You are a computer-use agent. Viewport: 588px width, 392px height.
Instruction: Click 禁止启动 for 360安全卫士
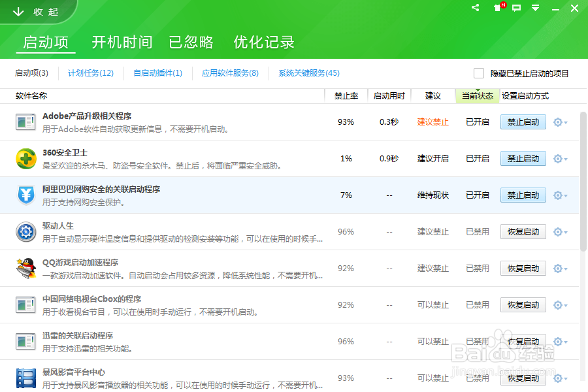point(523,159)
